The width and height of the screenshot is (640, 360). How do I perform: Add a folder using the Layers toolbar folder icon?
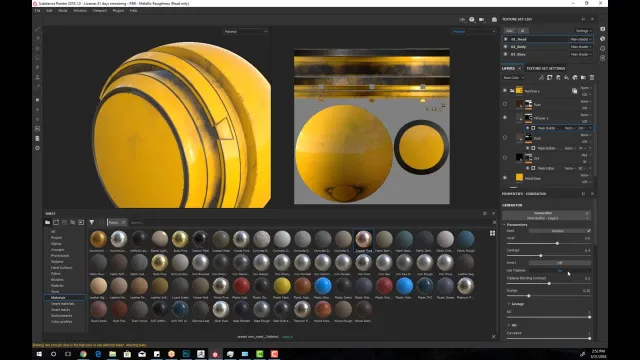tap(583, 78)
